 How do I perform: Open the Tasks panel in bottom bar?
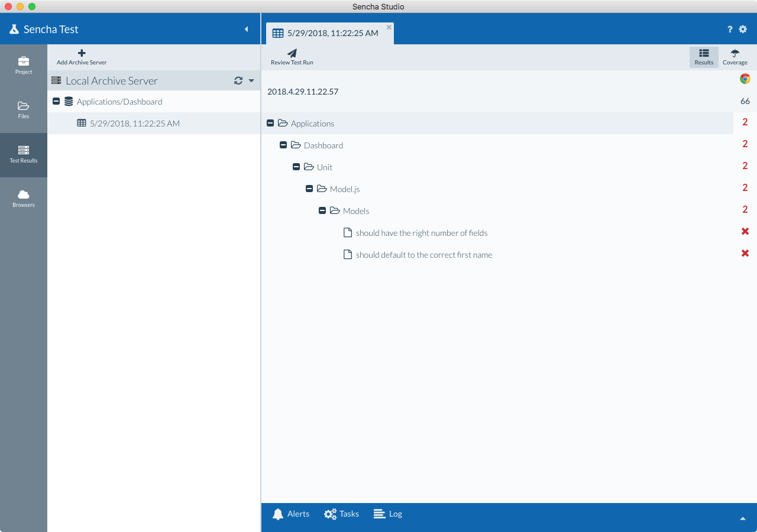pos(341,514)
